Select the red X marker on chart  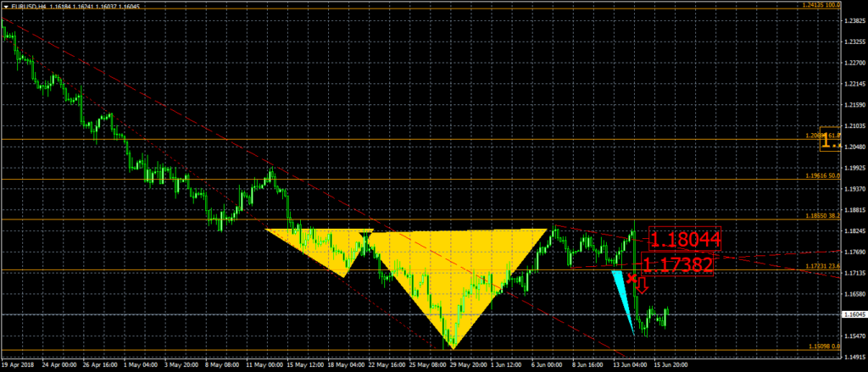632,278
